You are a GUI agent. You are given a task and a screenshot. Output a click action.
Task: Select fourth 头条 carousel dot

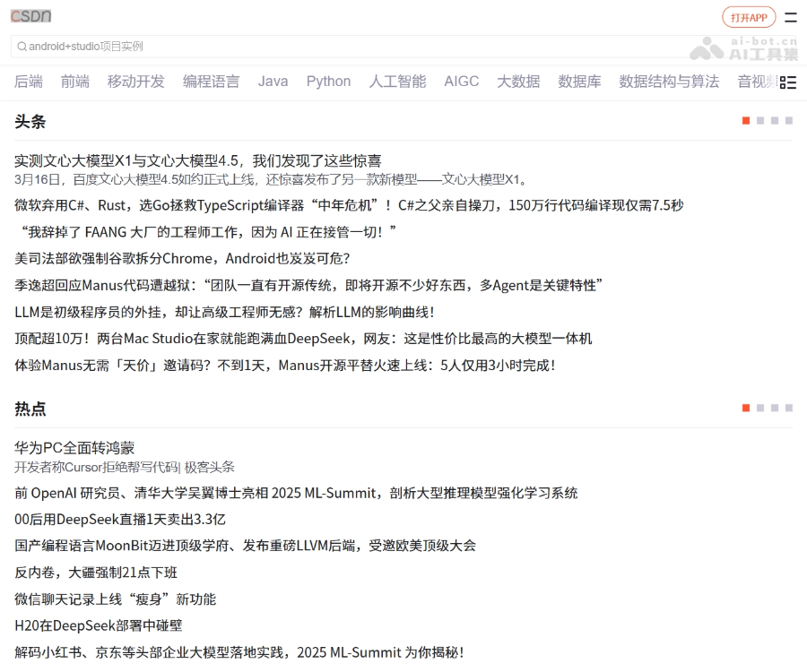(789, 120)
